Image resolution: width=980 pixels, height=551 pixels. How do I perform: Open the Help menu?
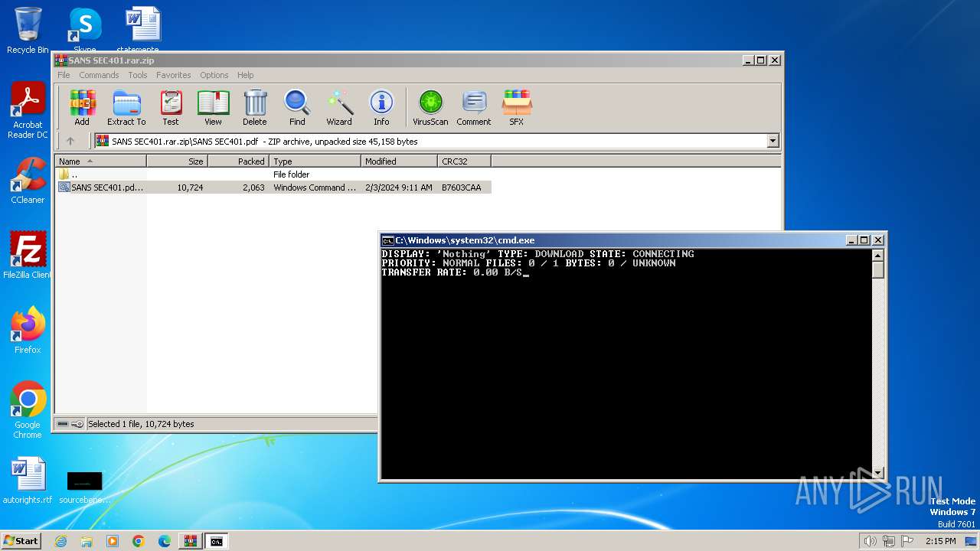[x=245, y=75]
